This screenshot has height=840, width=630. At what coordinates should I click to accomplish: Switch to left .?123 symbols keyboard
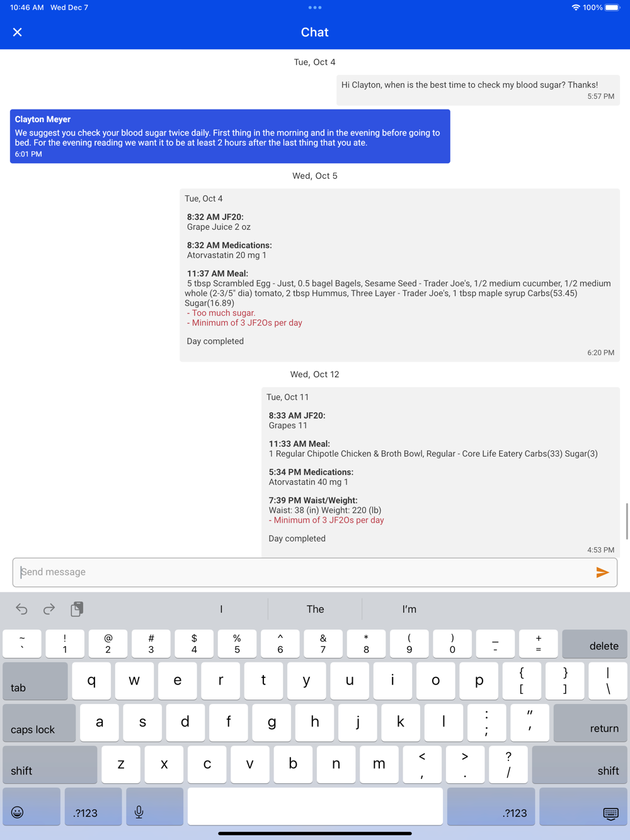(93, 807)
